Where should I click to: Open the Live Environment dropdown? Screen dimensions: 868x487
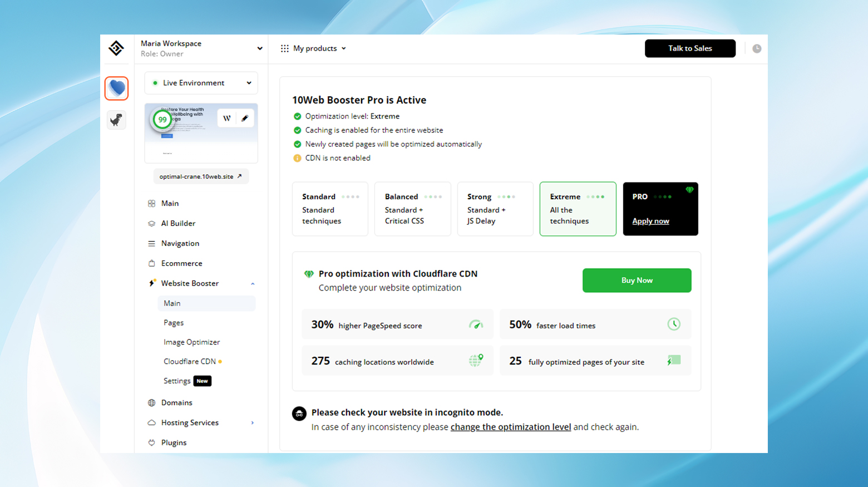200,82
